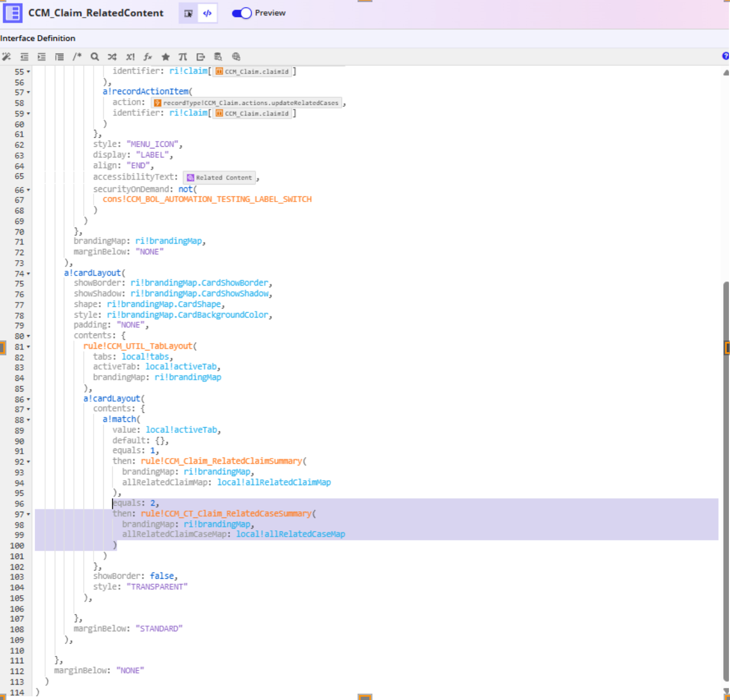Click rule!CCM_UTIL_TabLayout rule reference
Screen dimensions: 730x700
point(138,346)
